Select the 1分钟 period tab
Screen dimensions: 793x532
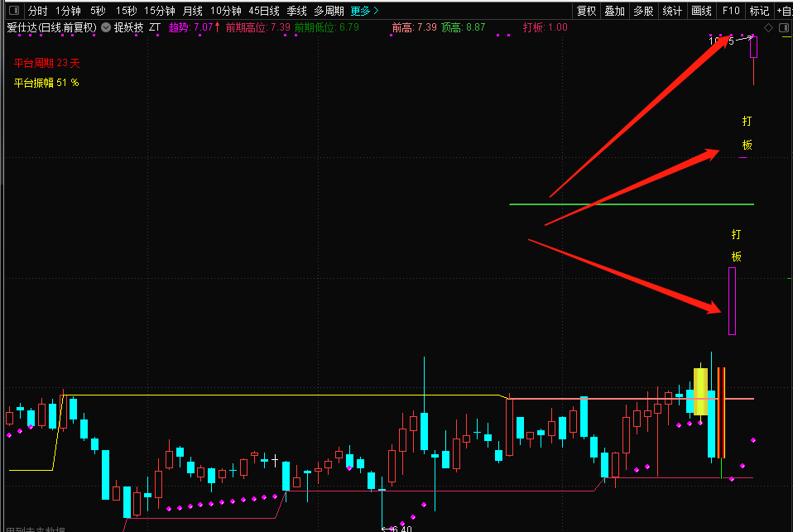click(68, 11)
